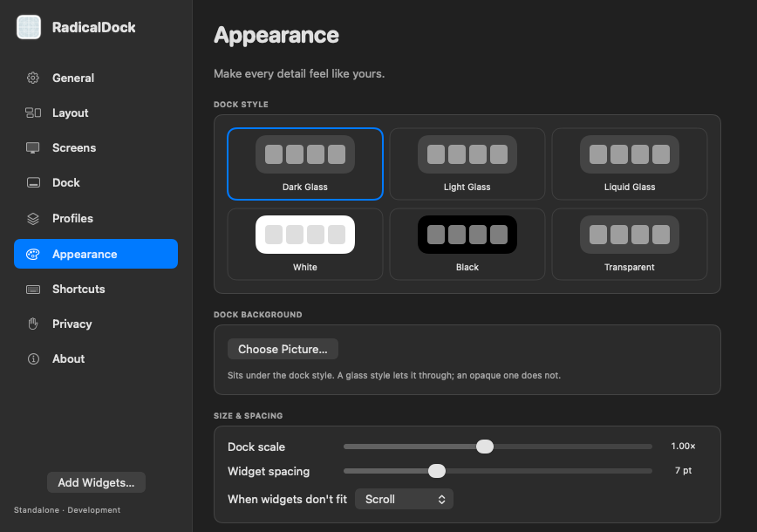Open the Profiles section
Screen dimensions: 757x532
pyautogui.click(x=96, y=219)
